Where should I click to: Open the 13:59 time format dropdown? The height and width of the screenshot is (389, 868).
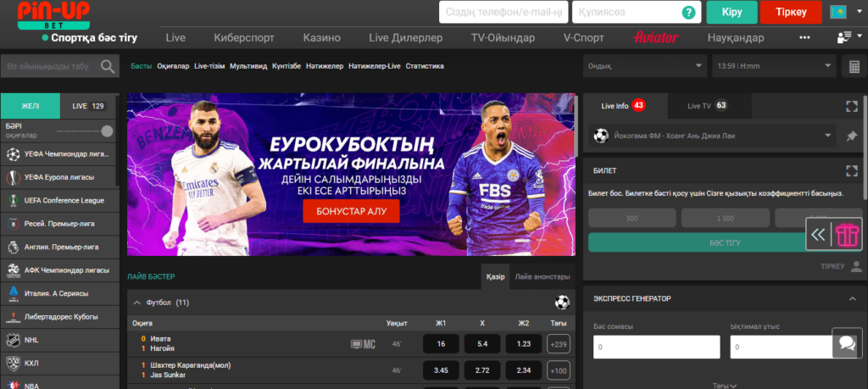(773, 66)
